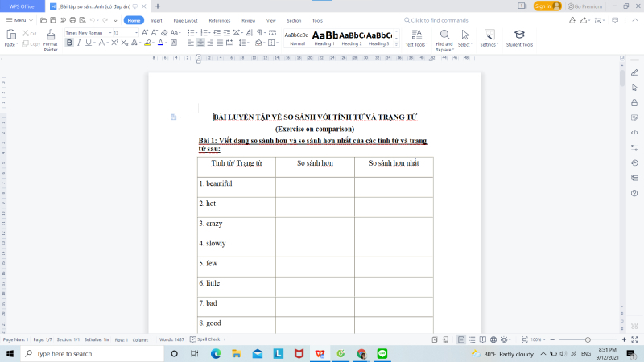The image size is (644, 362).
Task: Open a new tab with plus button
Action: click(x=158, y=6)
